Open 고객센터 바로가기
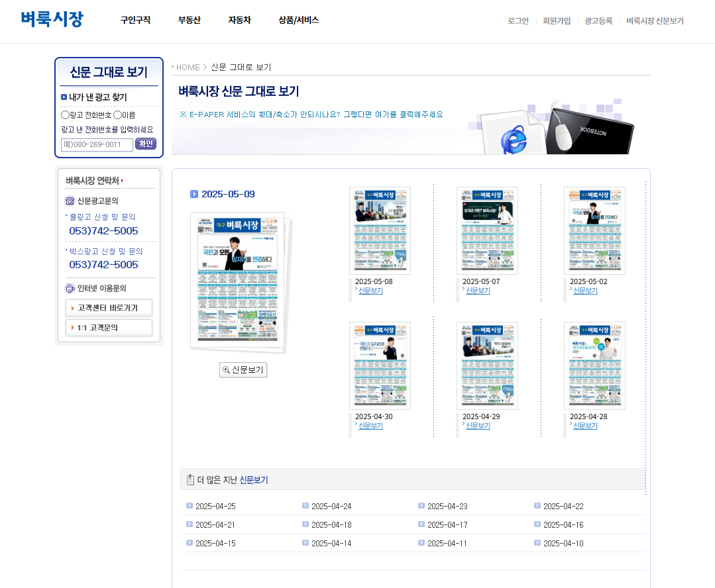This screenshot has height=588, width=715. coord(109,308)
